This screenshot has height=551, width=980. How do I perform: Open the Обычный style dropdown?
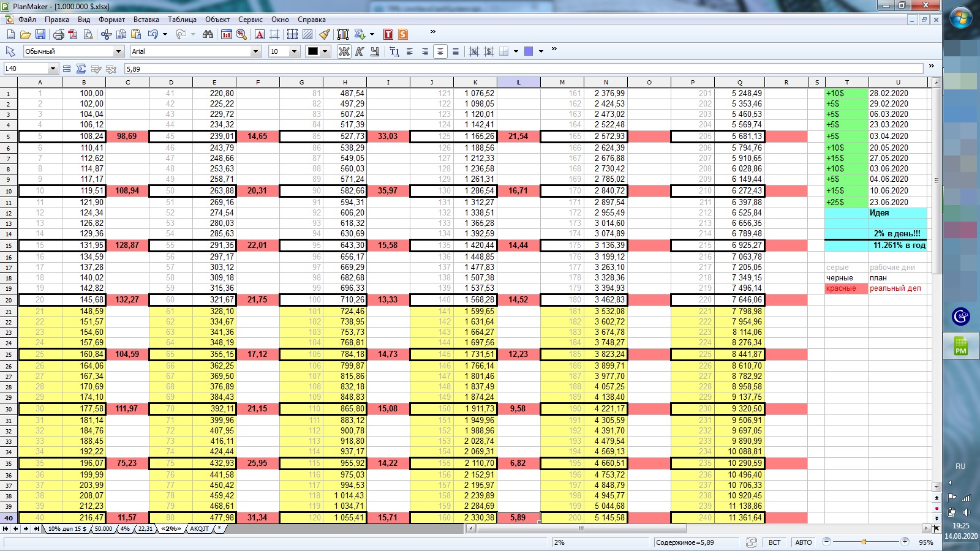tap(119, 51)
